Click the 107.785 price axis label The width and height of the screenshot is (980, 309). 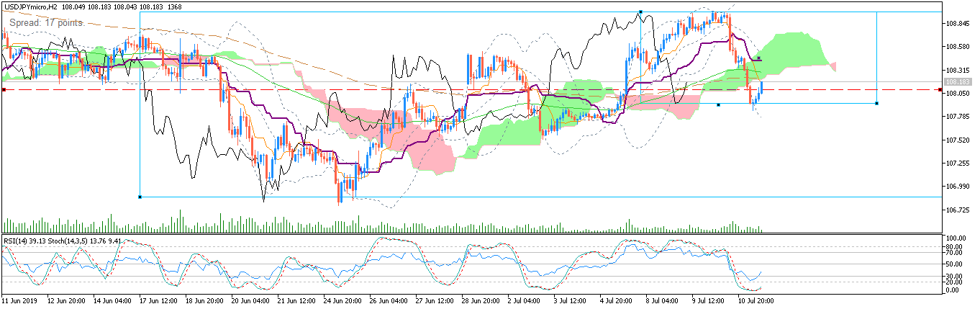tap(958, 117)
